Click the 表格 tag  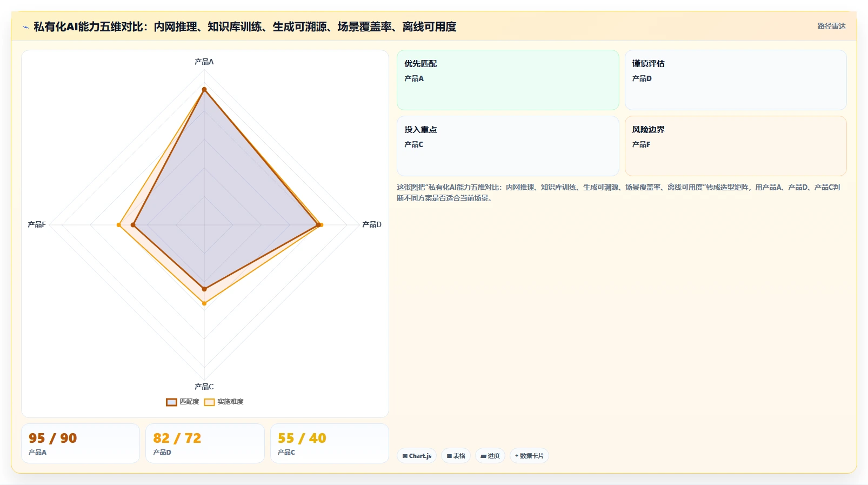coord(456,456)
